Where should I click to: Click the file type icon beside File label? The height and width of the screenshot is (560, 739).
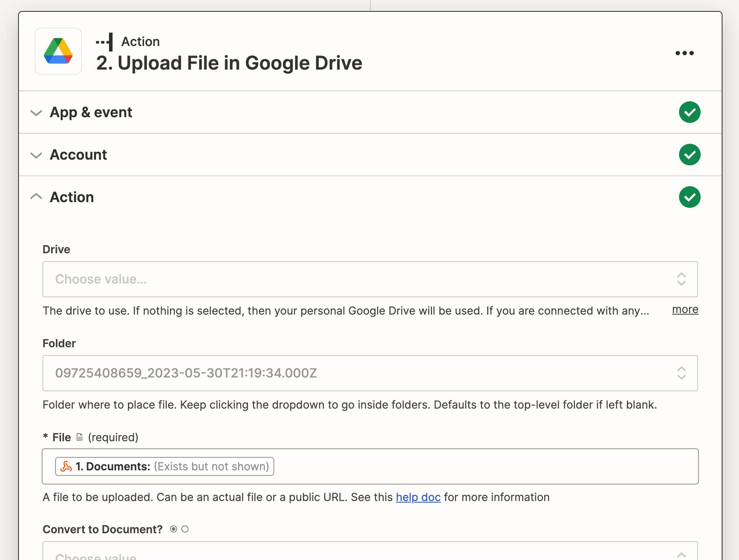(79, 437)
